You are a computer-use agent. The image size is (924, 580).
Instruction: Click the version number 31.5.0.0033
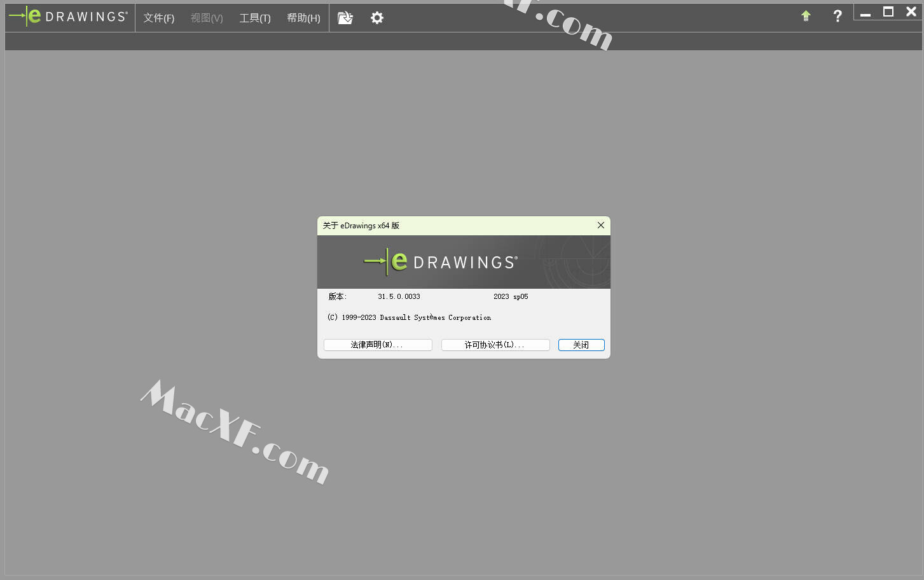(x=399, y=296)
